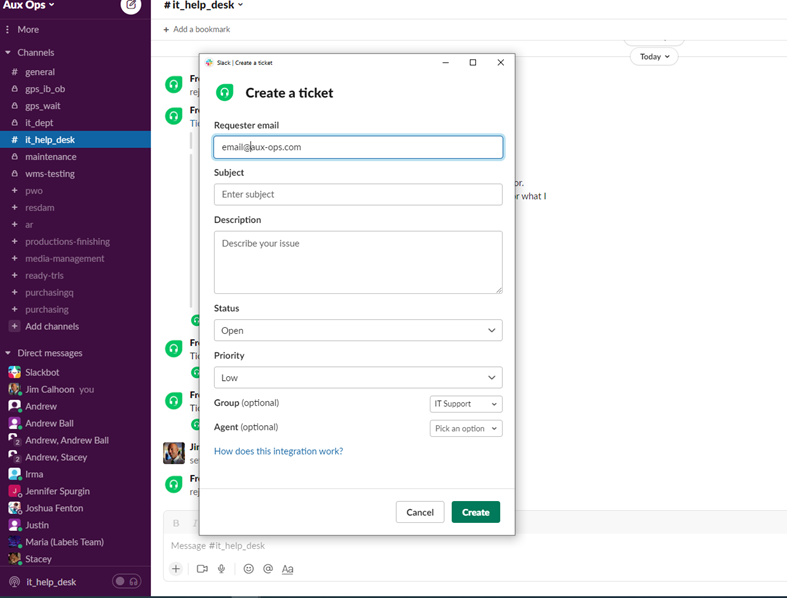Open the Group dropdown showing IT Support
The height and width of the screenshot is (598, 787).
point(466,404)
